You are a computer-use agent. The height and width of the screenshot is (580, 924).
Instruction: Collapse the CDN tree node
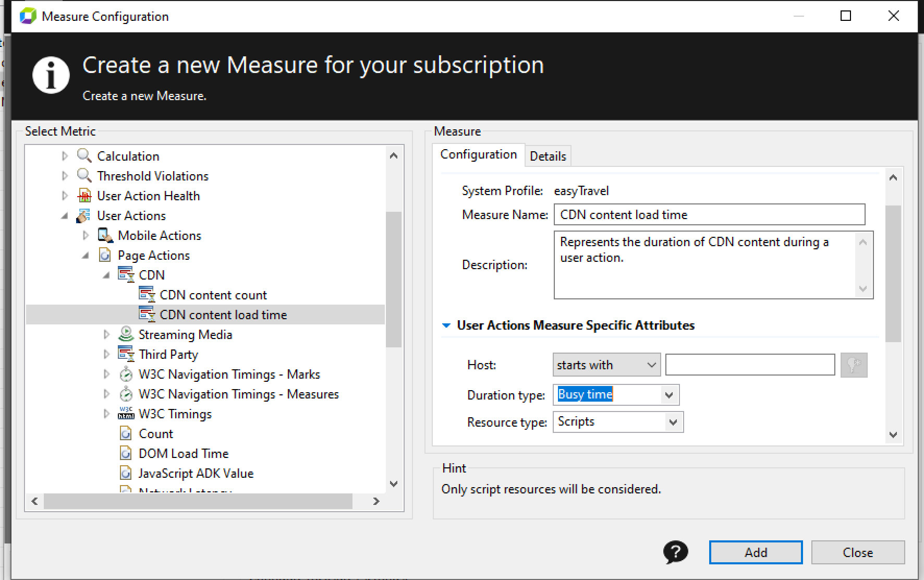[106, 275]
